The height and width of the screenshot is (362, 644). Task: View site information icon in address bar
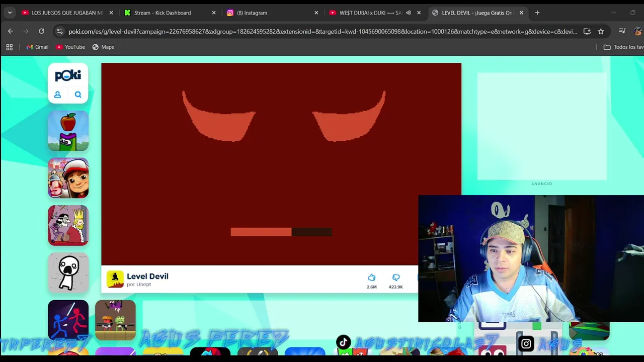tap(60, 31)
